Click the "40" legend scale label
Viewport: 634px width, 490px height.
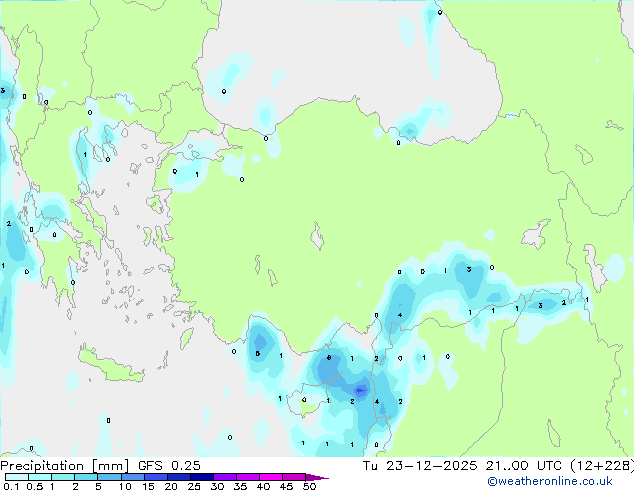(263, 486)
